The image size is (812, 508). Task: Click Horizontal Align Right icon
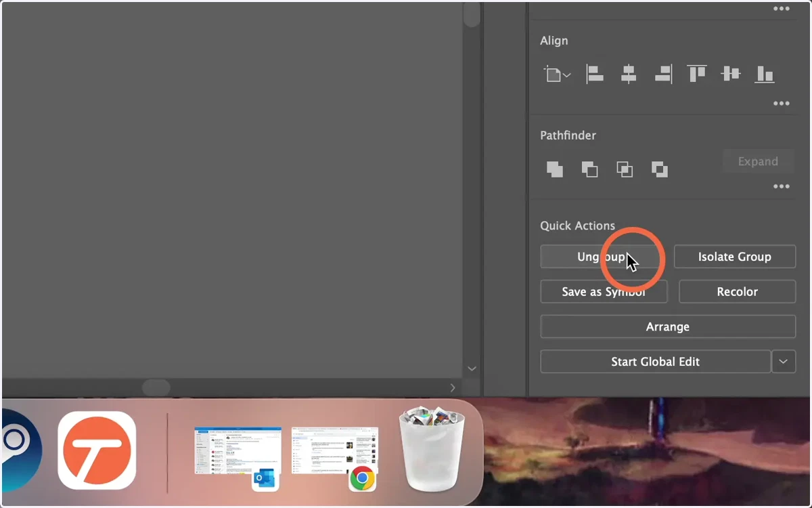tap(663, 74)
